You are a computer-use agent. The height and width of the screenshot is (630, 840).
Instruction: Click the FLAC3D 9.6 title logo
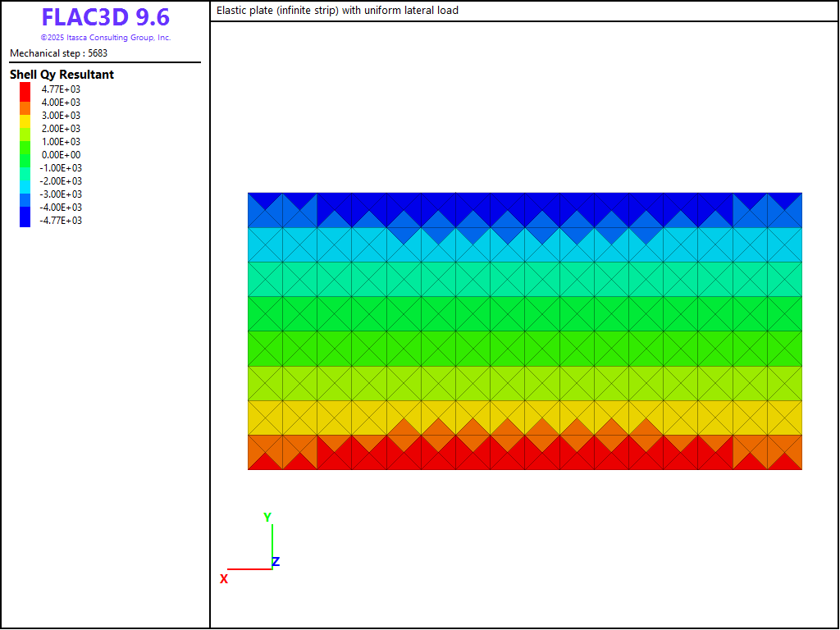click(105, 18)
